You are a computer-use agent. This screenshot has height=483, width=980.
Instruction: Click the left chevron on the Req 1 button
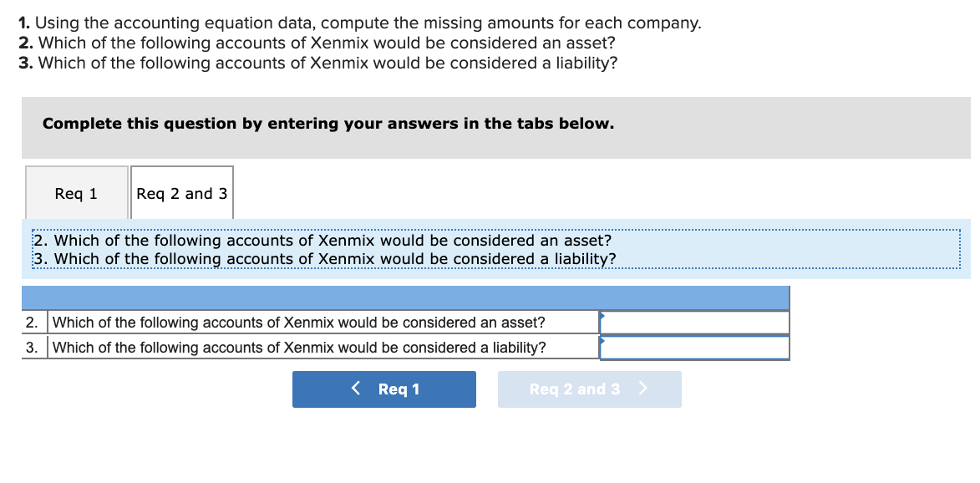(354, 389)
